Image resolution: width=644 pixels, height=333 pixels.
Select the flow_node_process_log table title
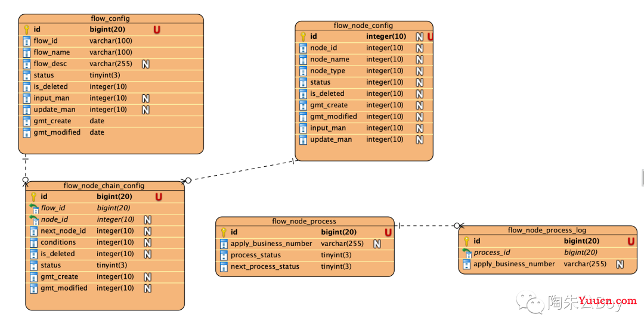click(547, 230)
